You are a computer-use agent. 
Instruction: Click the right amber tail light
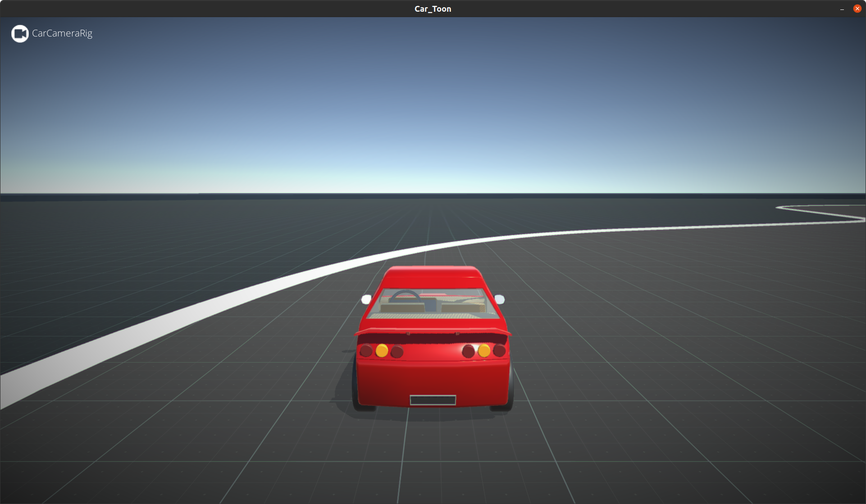[483, 350]
